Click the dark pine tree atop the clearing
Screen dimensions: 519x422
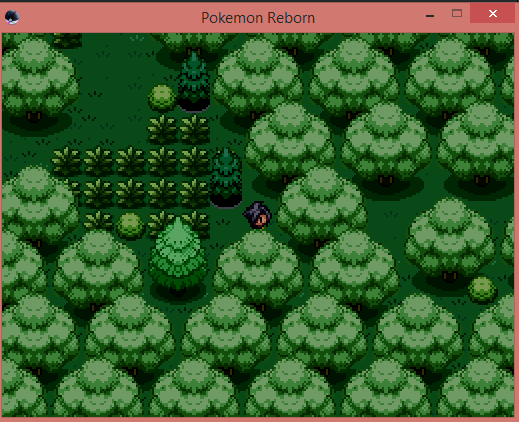coord(194,81)
